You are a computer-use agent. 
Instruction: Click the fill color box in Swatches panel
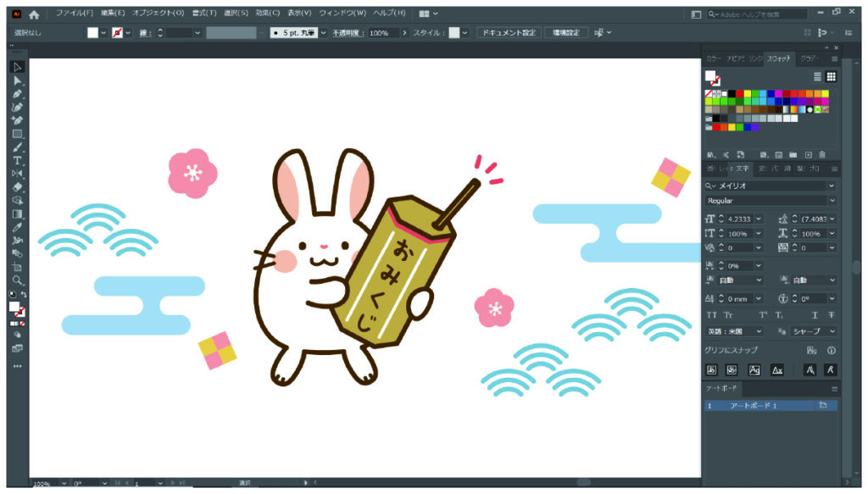pos(709,75)
